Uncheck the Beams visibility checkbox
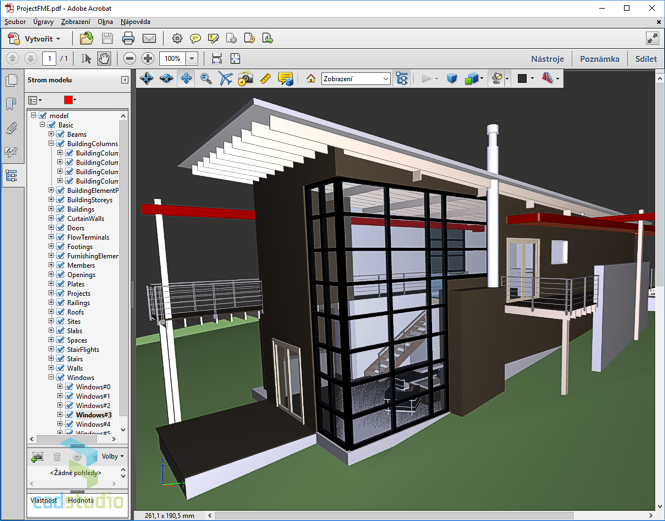 tap(60, 134)
